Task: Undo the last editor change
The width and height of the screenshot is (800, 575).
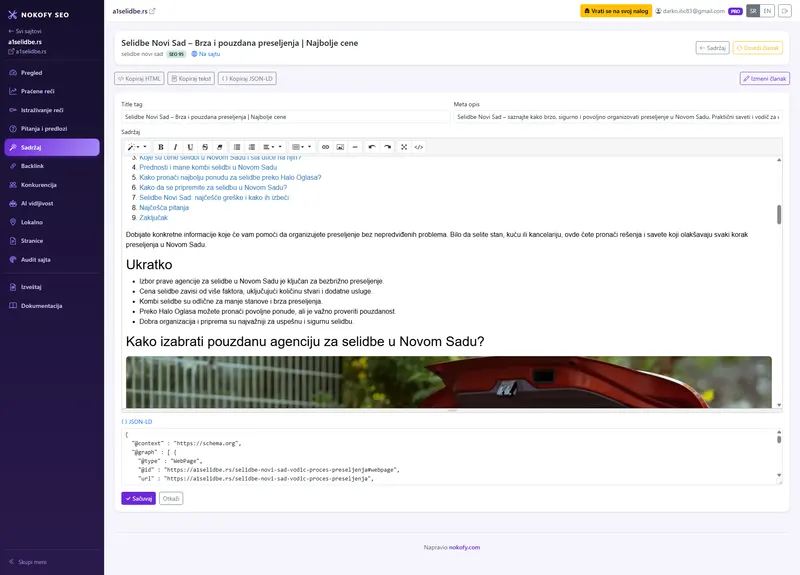Action: click(372, 147)
